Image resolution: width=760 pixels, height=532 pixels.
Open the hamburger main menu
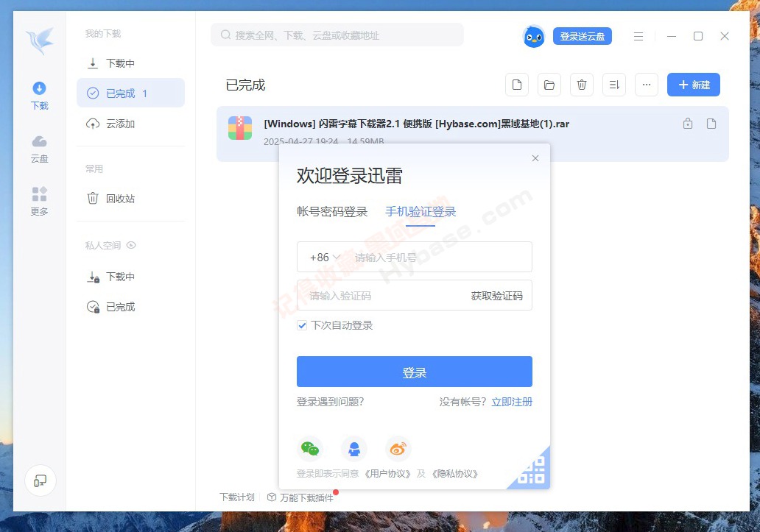coord(638,36)
